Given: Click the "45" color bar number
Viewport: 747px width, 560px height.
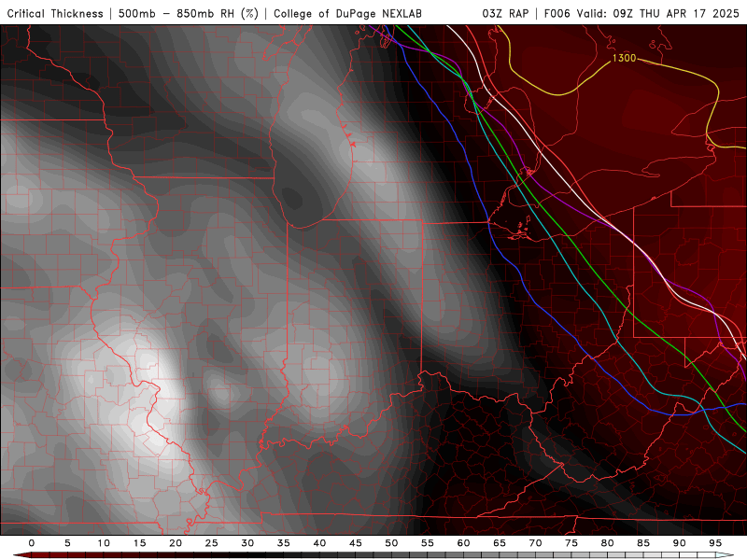Looking at the screenshot, I should tap(356, 543).
